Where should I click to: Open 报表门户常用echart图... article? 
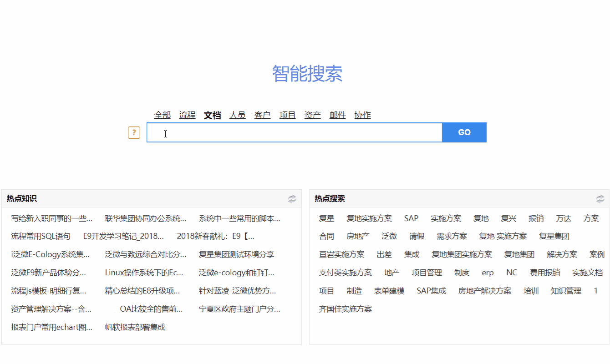click(52, 328)
